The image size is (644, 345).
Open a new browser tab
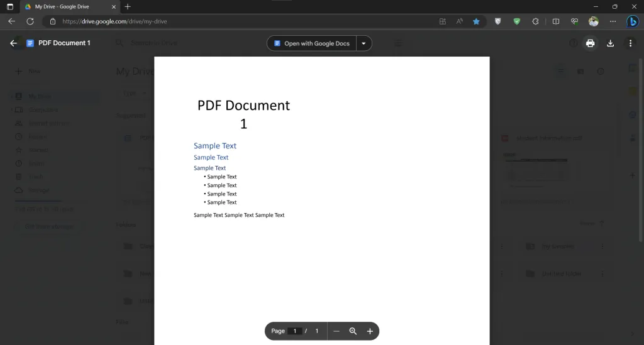tap(127, 6)
